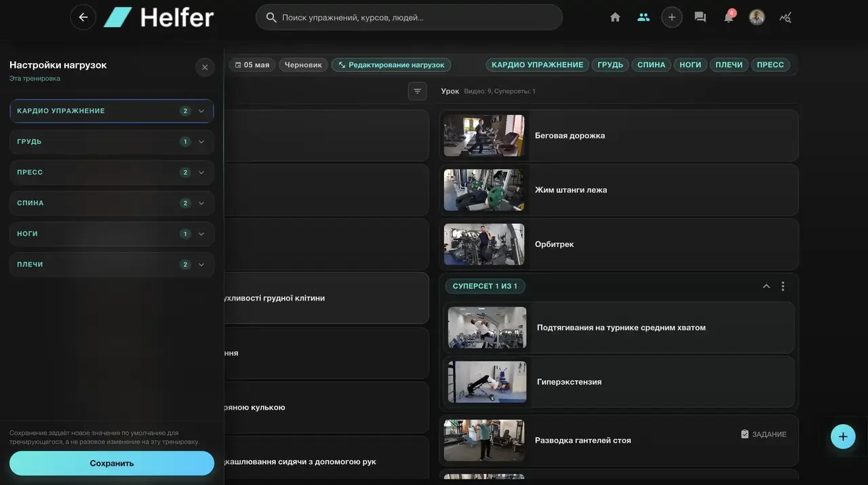Select the НОГИ tag filter
This screenshot has height=485, width=868.
(690, 65)
